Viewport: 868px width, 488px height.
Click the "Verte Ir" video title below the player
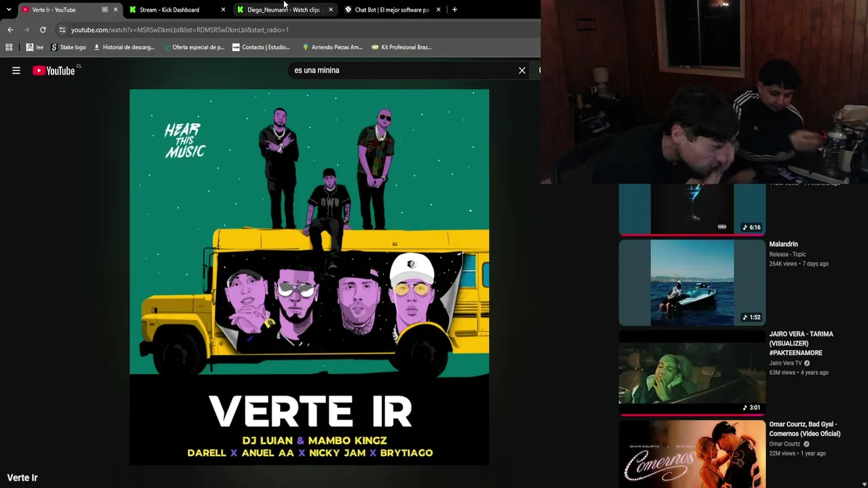pos(22,478)
